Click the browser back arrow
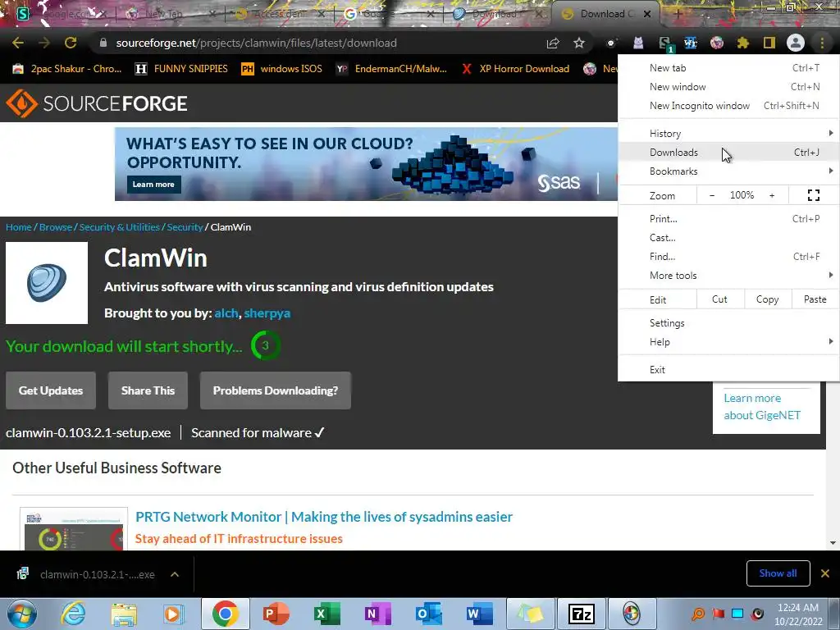Image resolution: width=840 pixels, height=630 pixels. coord(18,43)
